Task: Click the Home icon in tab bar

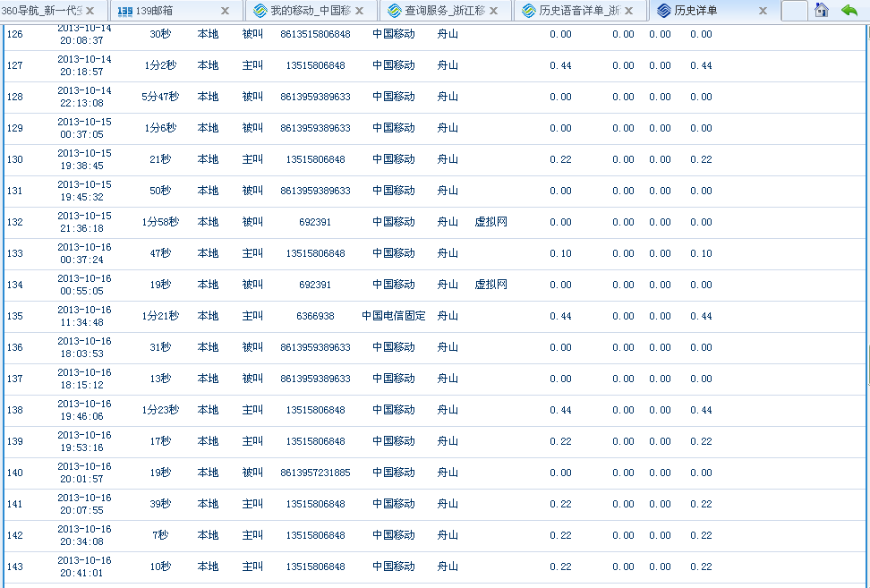Action: 821,10
